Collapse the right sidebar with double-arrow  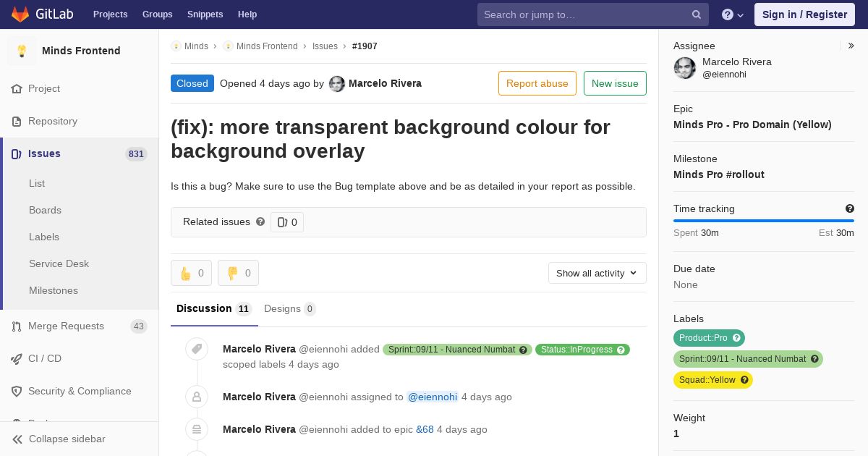pyautogui.click(x=851, y=46)
